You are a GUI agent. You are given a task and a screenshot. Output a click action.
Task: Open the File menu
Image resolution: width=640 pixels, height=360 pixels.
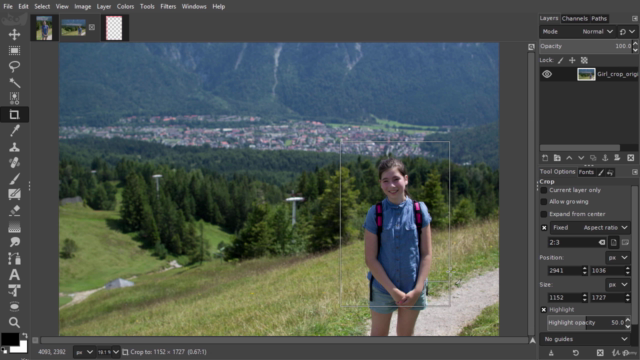(x=8, y=7)
